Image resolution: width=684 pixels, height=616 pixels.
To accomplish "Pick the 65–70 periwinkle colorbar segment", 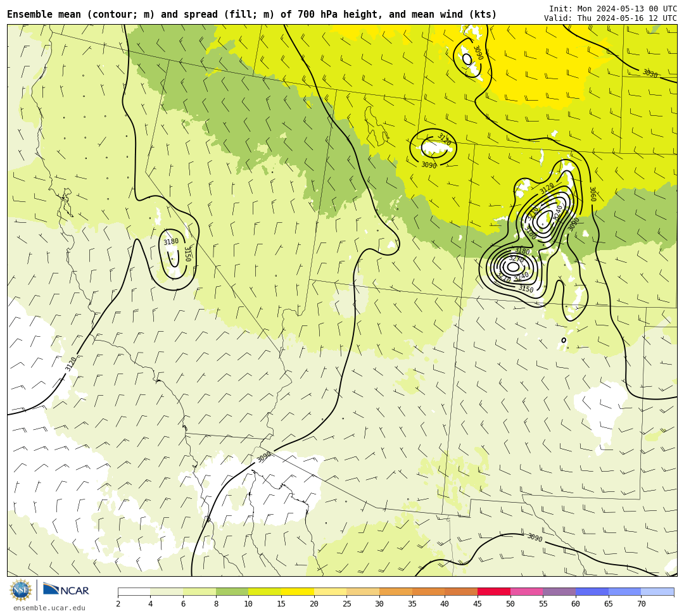I will pos(624,591).
